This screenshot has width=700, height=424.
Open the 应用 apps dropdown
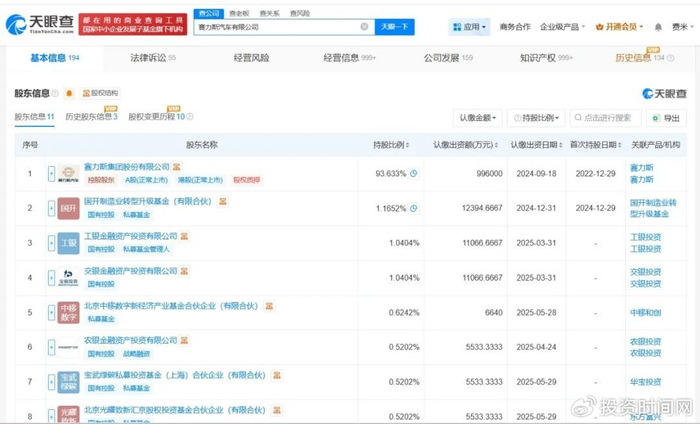[469, 27]
